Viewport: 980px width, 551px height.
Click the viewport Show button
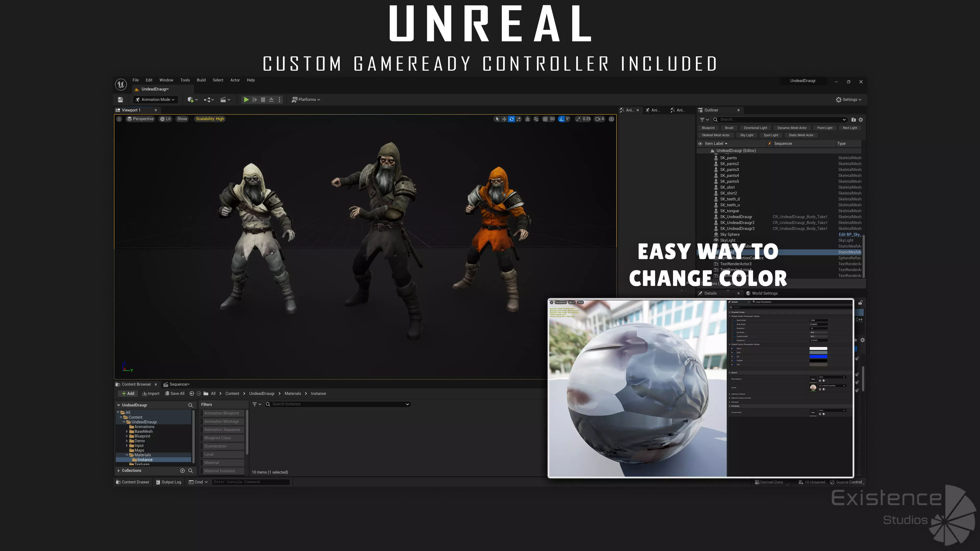point(182,119)
